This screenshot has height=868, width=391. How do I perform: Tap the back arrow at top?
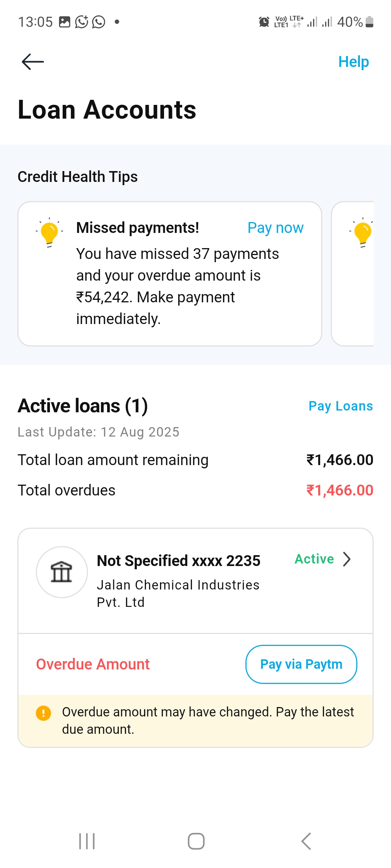[33, 61]
